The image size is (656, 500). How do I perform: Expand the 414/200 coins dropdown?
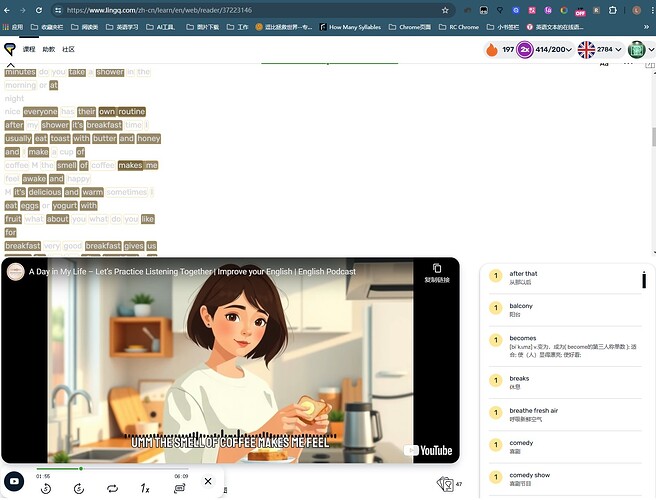tap(568, 50)
